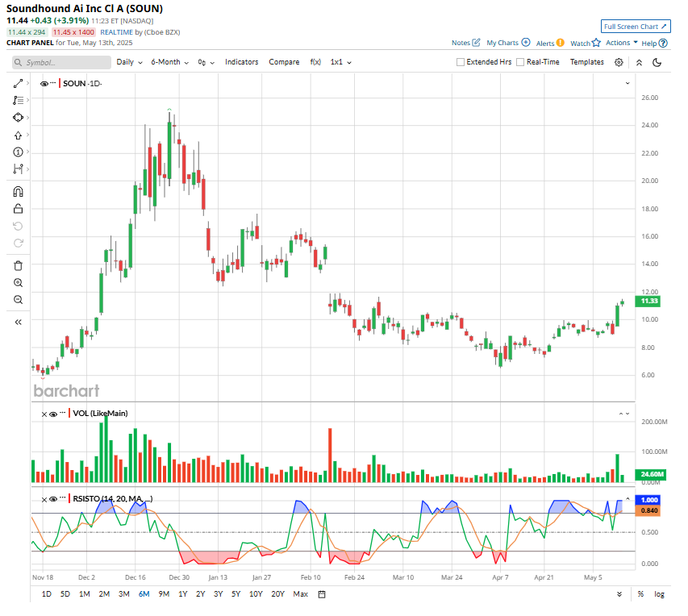Open SOUN plot more options dots
The height and width of the screenshot is (616, 688).
[53, 83]
